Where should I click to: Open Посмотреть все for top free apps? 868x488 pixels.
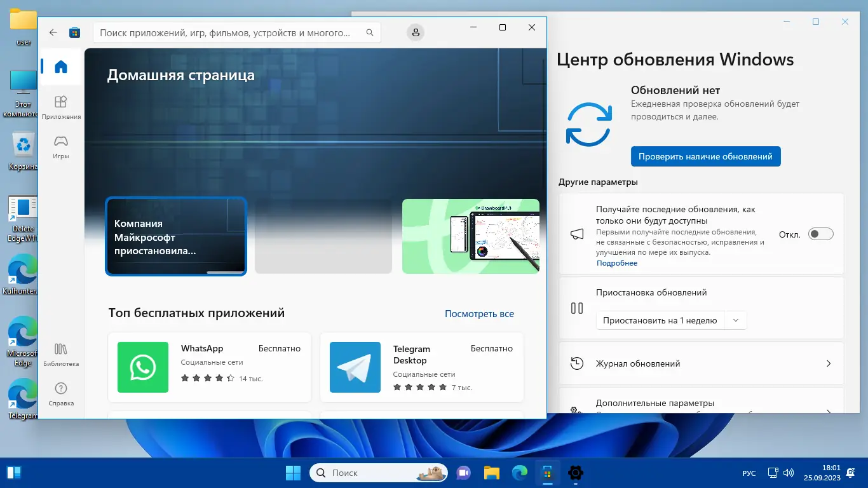(479, 314)
